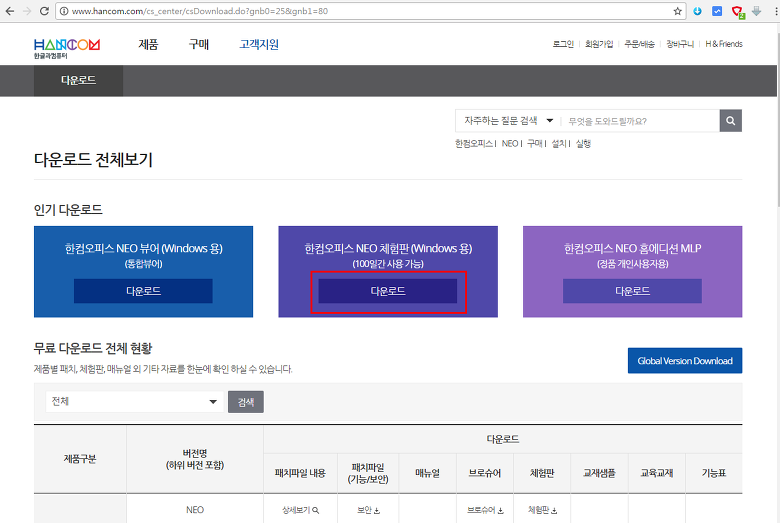The height and width of the screenshot is (523, 780).
Task: Click the 제품구분 column header
Action: click(x=80, y=459)
